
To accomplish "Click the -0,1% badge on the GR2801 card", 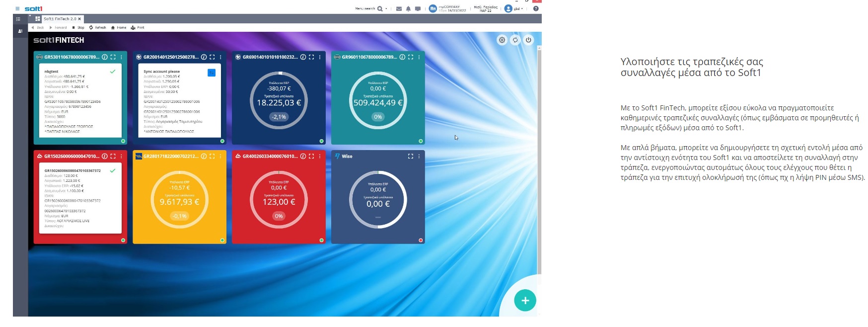I will point(180,216).
